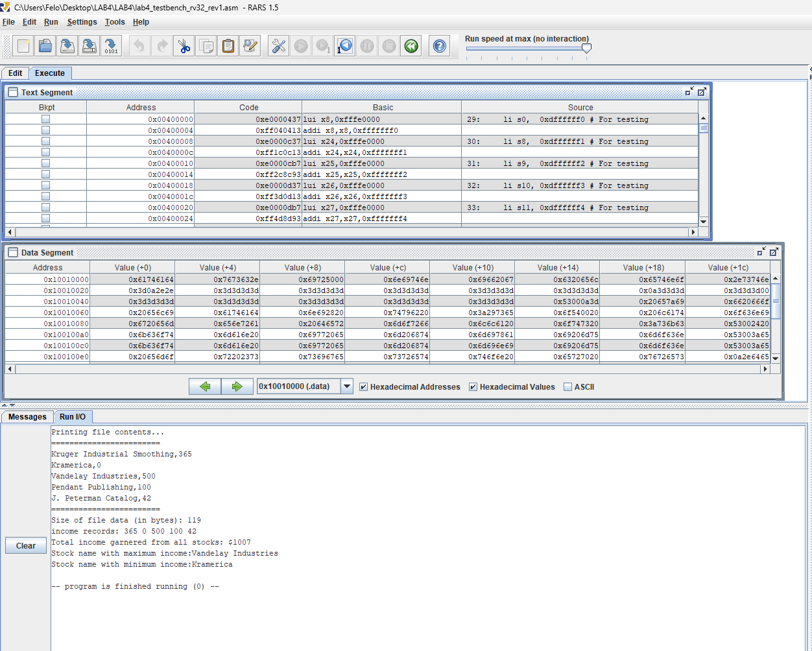Click data cell 0x53000a3d
812x651 pixels.
(557, 302)
